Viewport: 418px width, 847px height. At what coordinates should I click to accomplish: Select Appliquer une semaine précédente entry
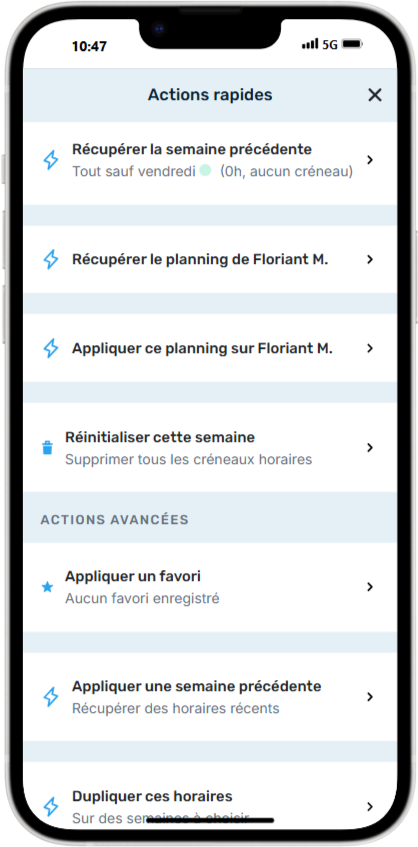(x=210, y=697)
